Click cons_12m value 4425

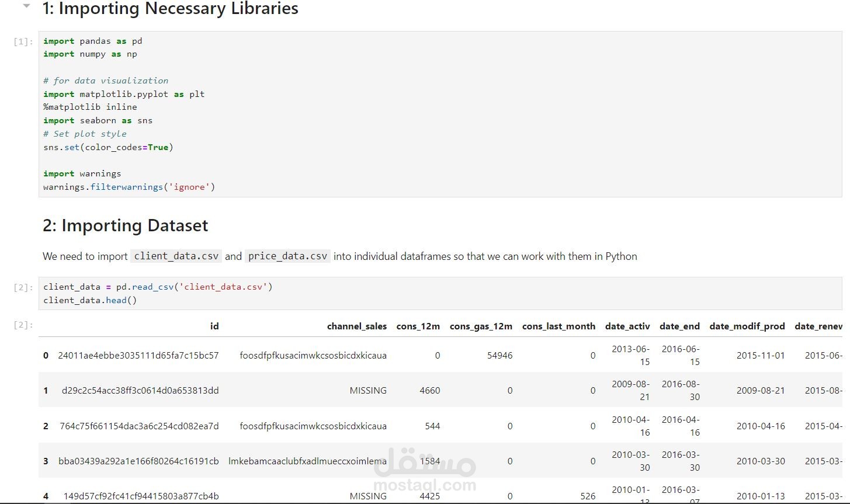[x=429, y=496]
